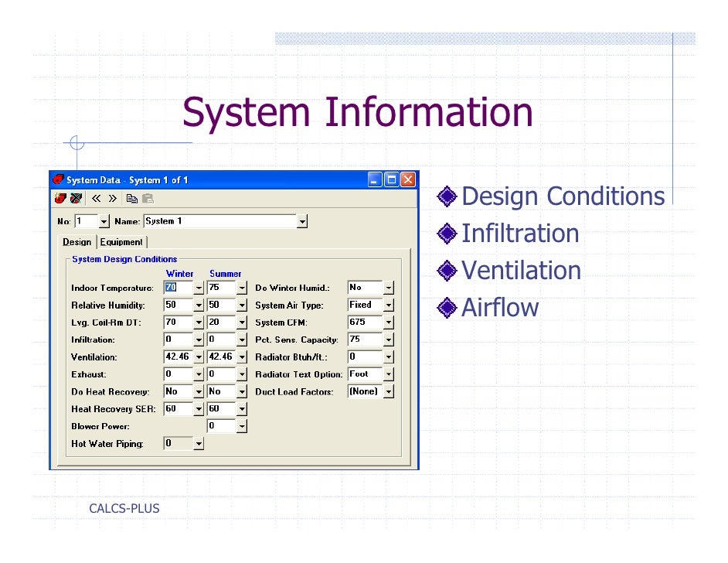Screen dimensions: 728x563
Task: Click the Summer Ventilation value 42.46
Action: click(222, 357)
